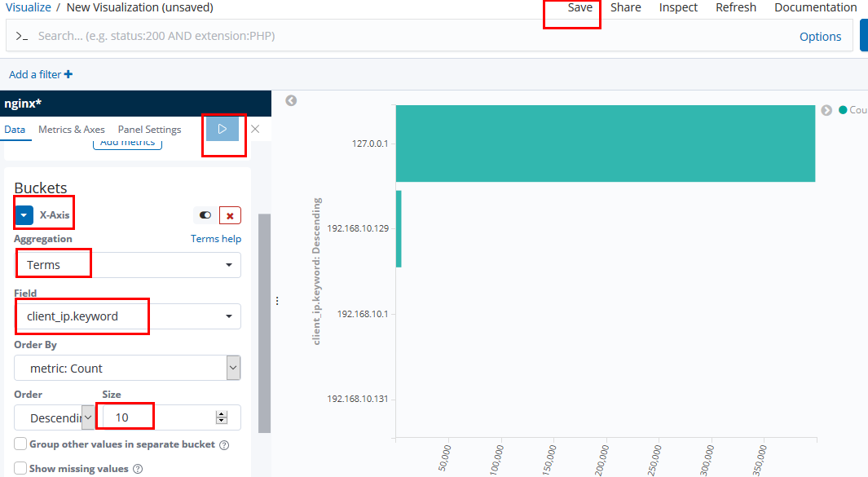Image resolution: width=868 pixels, height=477 pixels.
Task: Click Share in top menu
Action: click(626, 8)
